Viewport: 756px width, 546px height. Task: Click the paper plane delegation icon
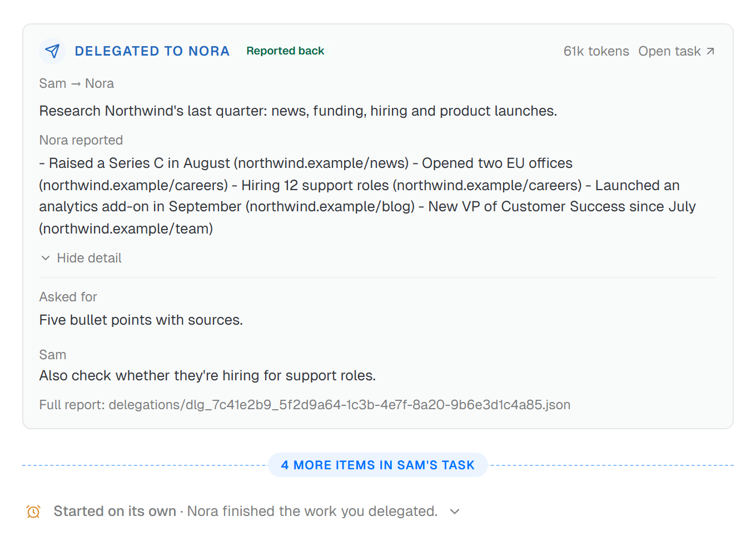tap(52, 51)
